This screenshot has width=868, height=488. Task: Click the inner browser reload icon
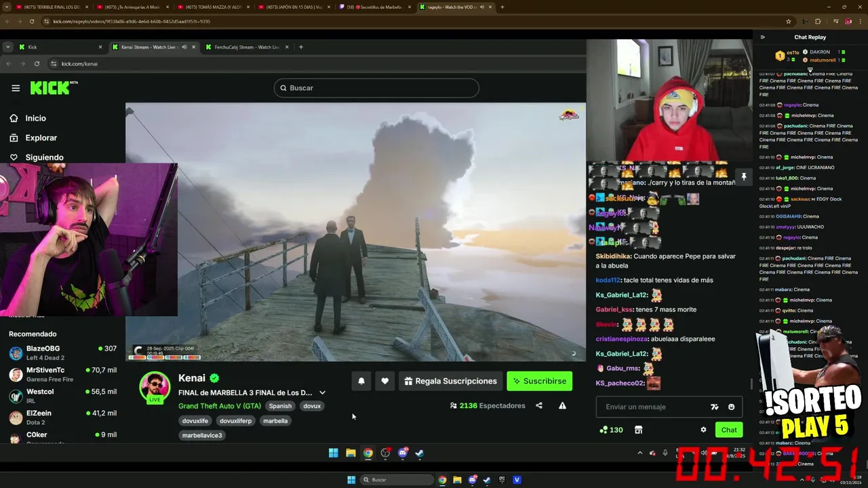coord(37,64)
